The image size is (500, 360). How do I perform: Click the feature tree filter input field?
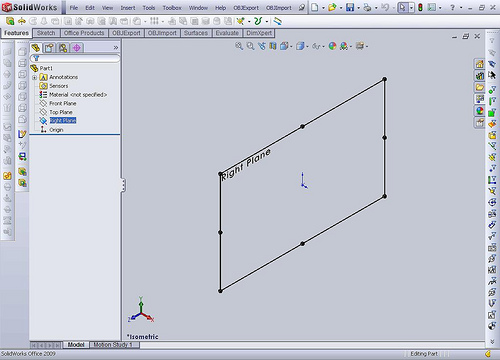tap(75, 58)
